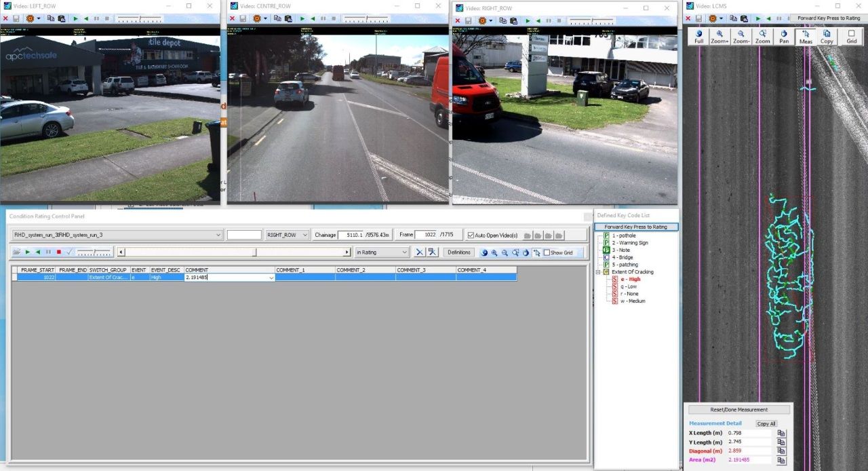Copy the Area (m2) value
This screenshot has height=471, width=868.
(781, 460)
